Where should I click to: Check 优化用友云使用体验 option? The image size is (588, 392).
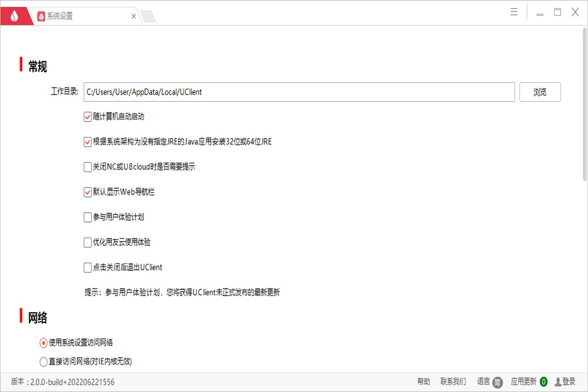point(88,242)
